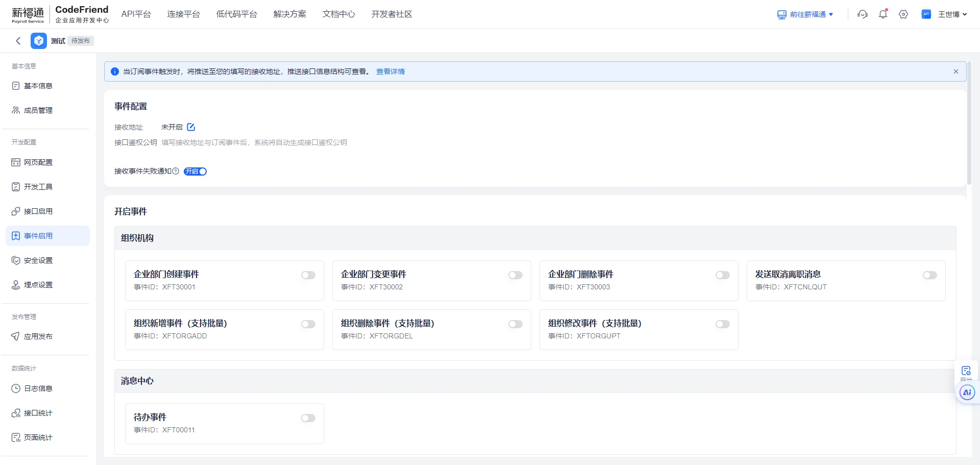Click the edit icon beside 未开启
This screenshot has width=980, height=465.
(x=191, y=127)
